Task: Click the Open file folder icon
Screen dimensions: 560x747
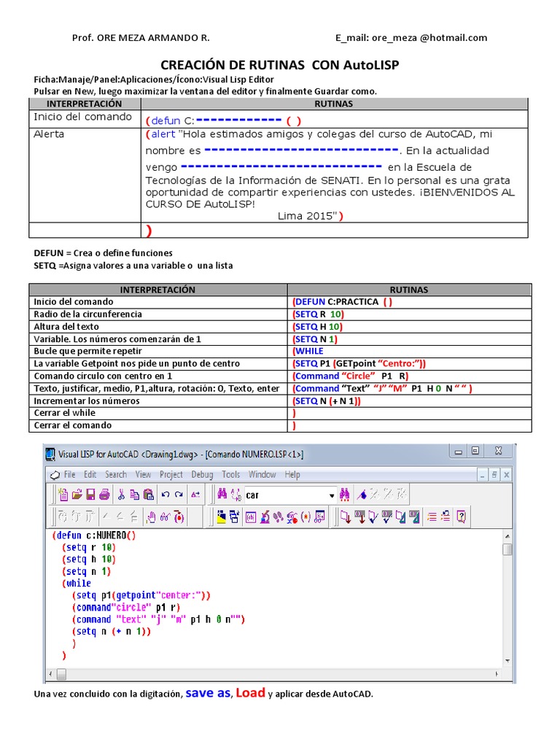Action: (x=76, y=495)
